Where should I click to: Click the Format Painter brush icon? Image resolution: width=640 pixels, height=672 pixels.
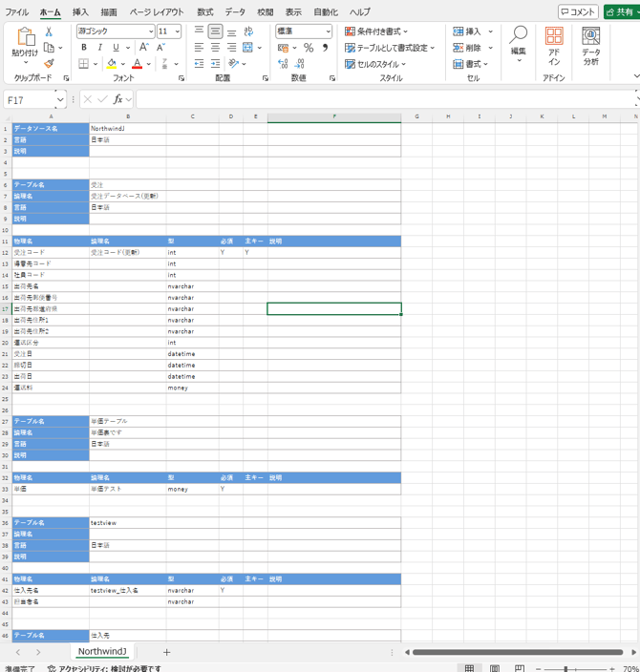50,63
